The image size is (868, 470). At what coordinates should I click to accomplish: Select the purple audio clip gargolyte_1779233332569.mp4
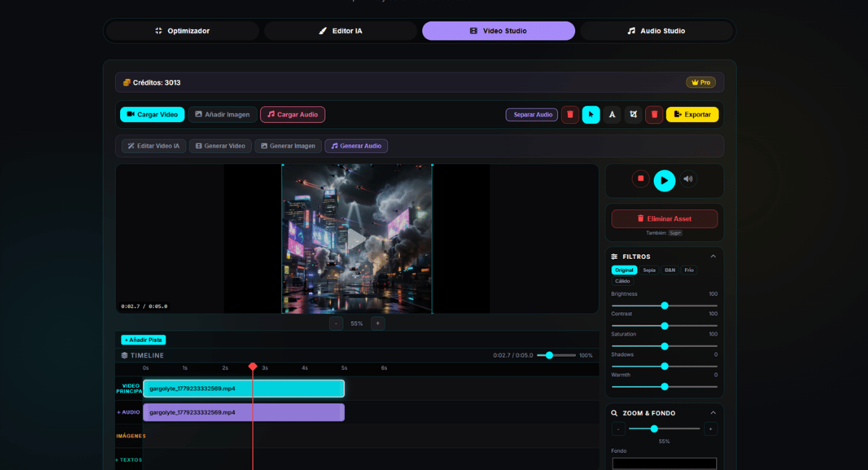pos(244,412)
